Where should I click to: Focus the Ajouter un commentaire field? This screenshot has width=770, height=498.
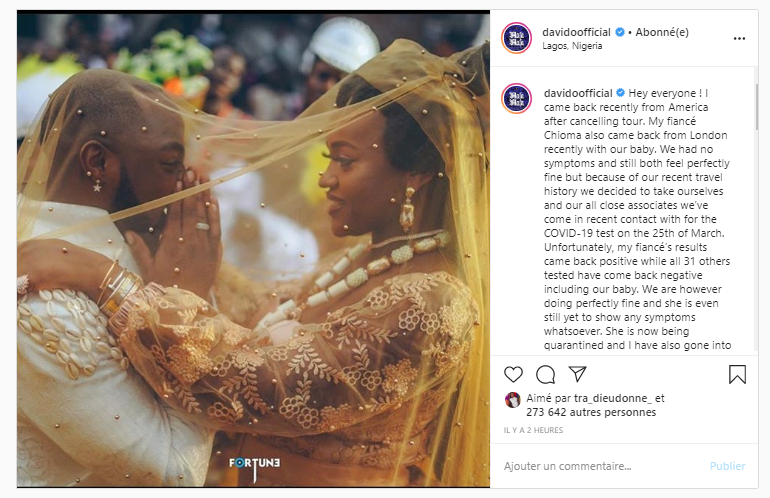coord(602,466)
